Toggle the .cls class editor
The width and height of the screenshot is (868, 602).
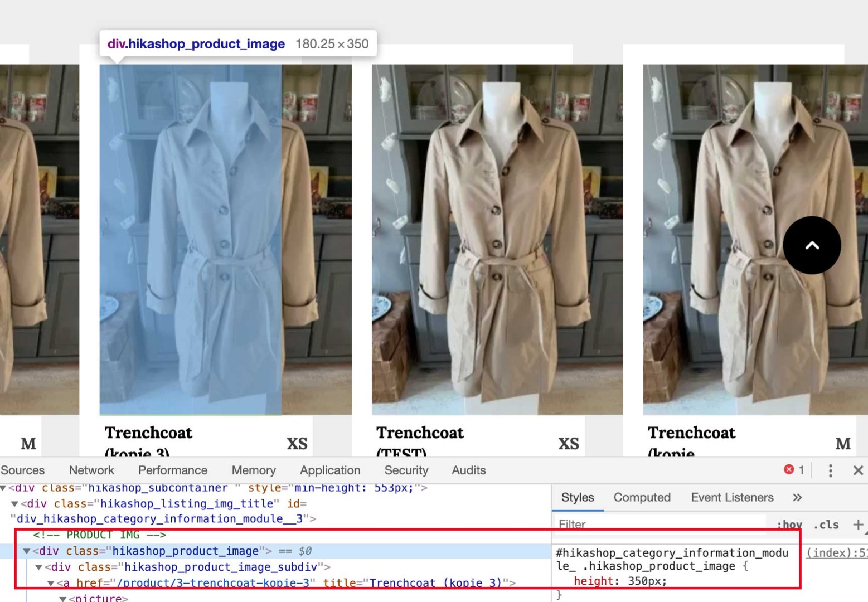pyautogui.click(x=826, y=525)
